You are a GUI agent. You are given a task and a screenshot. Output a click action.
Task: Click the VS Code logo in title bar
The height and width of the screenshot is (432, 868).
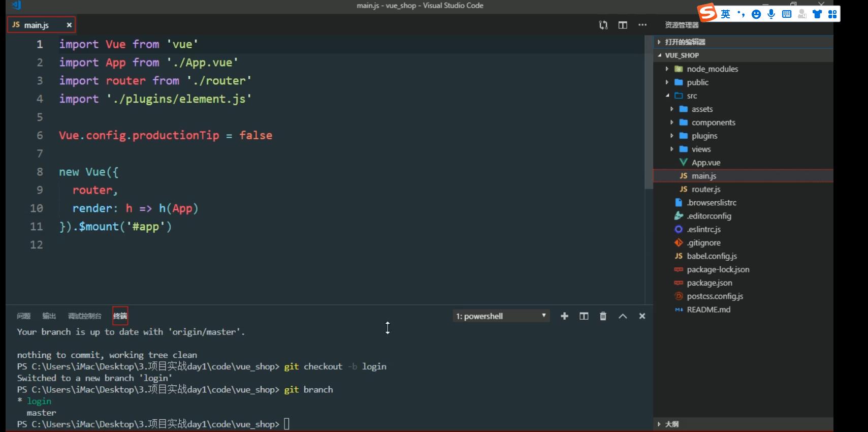16,6
